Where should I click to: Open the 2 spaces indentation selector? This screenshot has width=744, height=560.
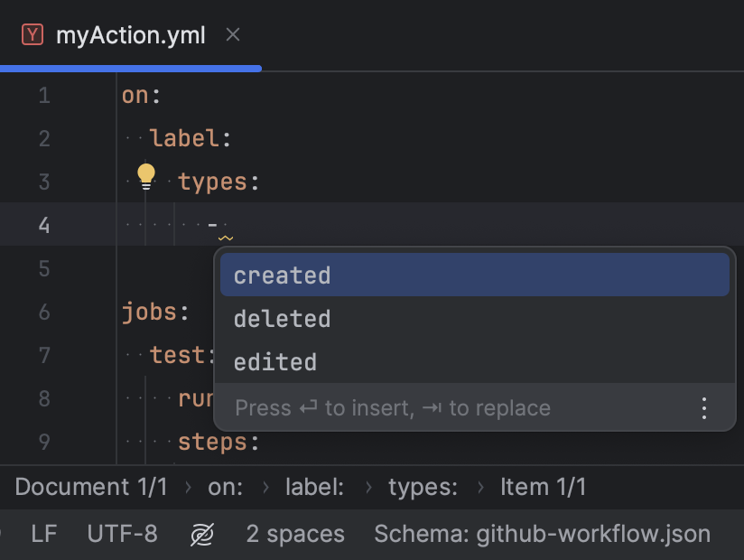click(x=295, y=534)
